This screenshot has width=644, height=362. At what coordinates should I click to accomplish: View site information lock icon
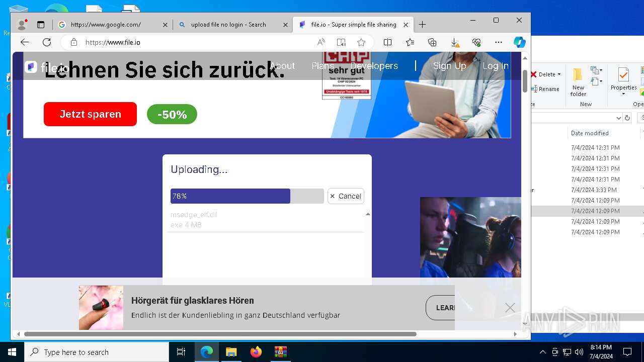[x=74, y=42]
